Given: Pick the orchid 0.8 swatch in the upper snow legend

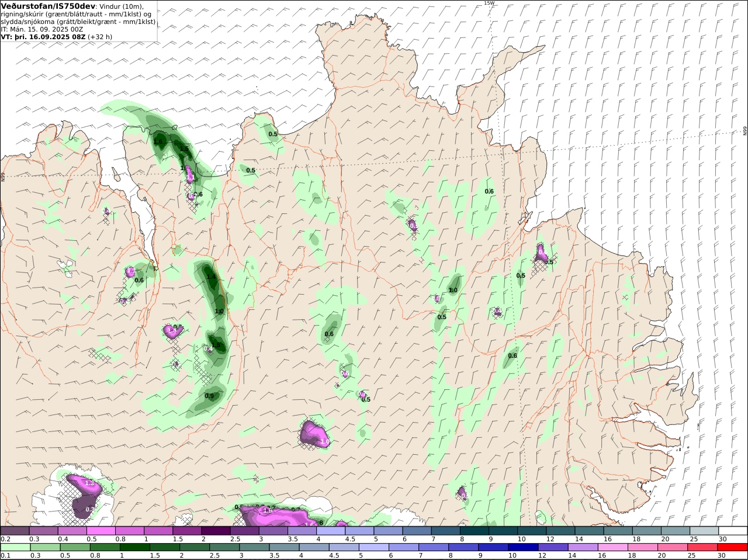Looking at the screenshot, I should (x=130, y=531).
